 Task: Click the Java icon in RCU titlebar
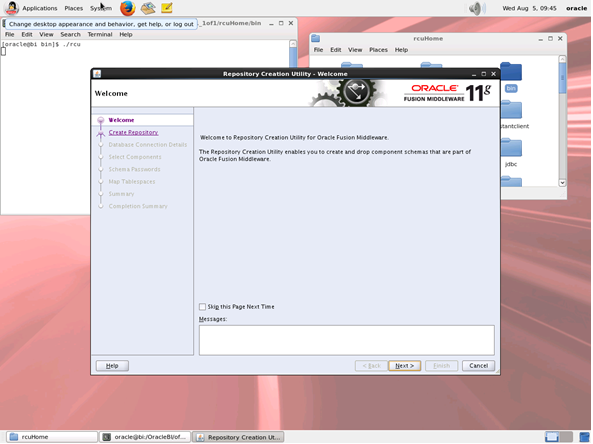97,74
